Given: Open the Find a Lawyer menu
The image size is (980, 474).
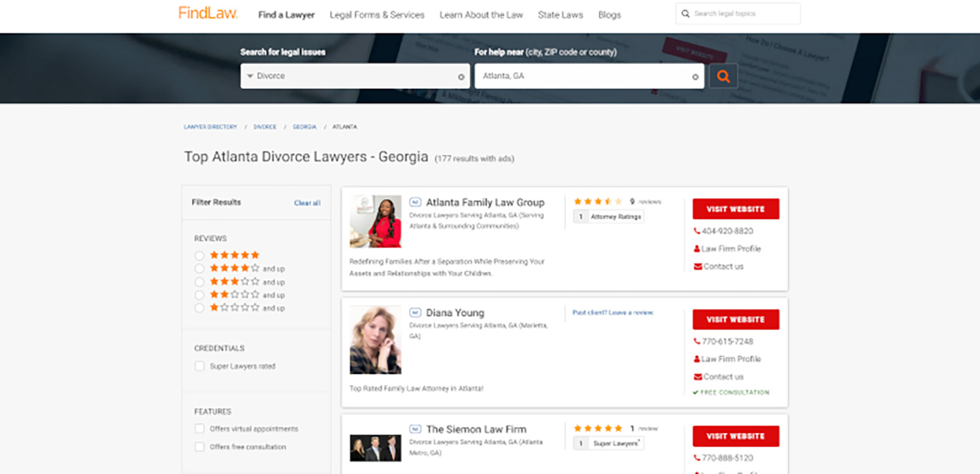Looking at the screenshot, I should [286, 14].
